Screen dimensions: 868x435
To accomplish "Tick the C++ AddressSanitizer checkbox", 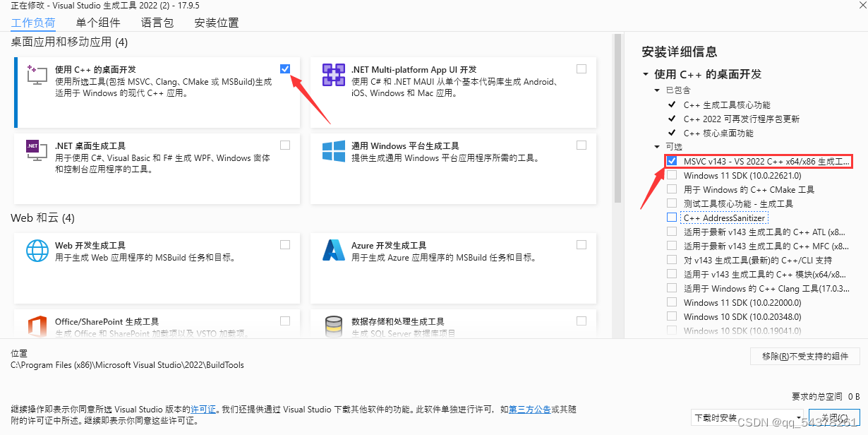I will pyautogui.click(x=672, y=218).
